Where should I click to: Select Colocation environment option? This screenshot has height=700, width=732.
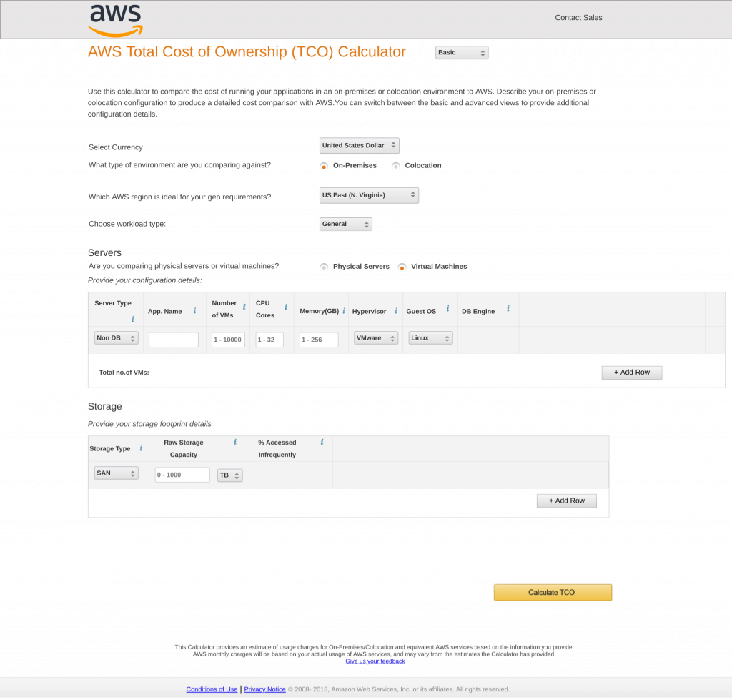(x=396, y=166)
